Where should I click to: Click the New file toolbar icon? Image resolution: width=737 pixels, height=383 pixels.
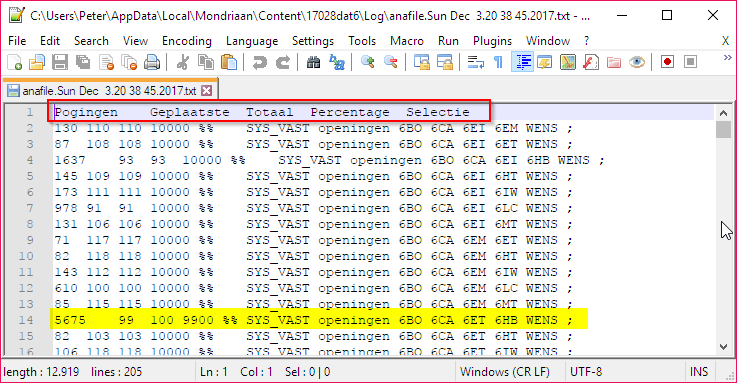(15, 62)
